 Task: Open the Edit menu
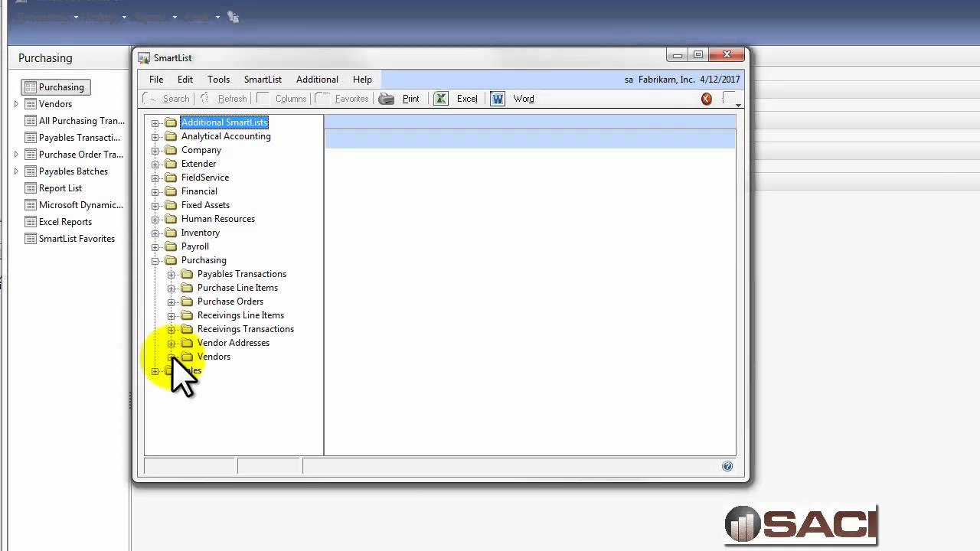pos(185,80)
